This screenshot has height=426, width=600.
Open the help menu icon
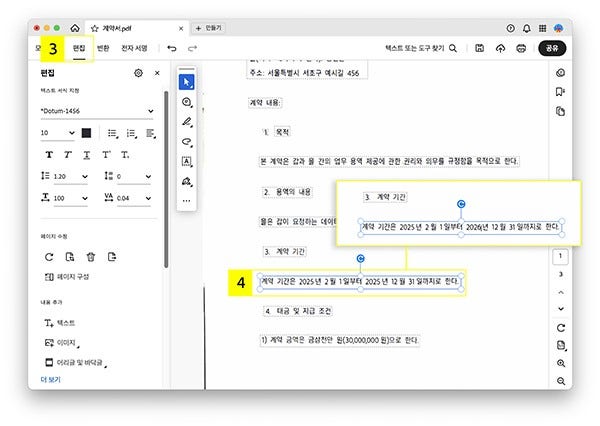pyautogui.click(x=510, y=28)
